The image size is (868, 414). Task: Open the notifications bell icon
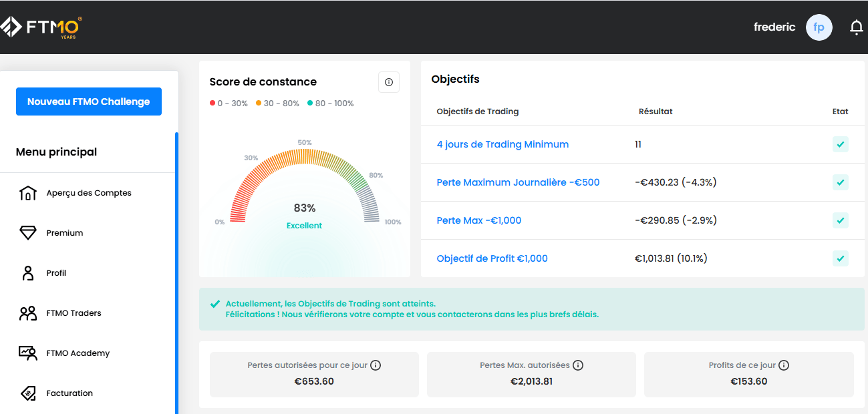tap(856, 27)
